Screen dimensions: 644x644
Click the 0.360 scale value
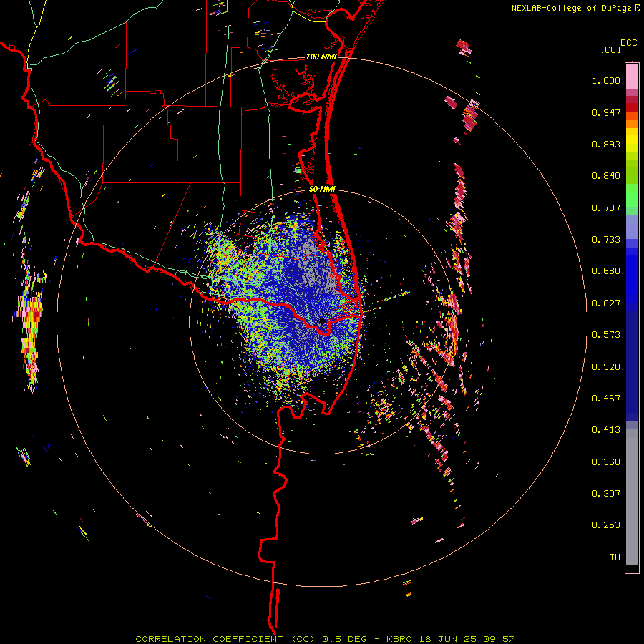[x=606, y=462]
